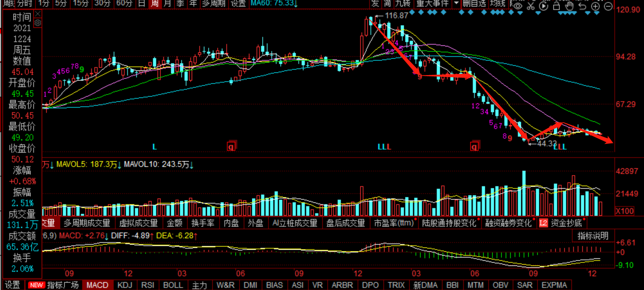Switch to the EXPMA indicator tab

[x=554, y=285]
